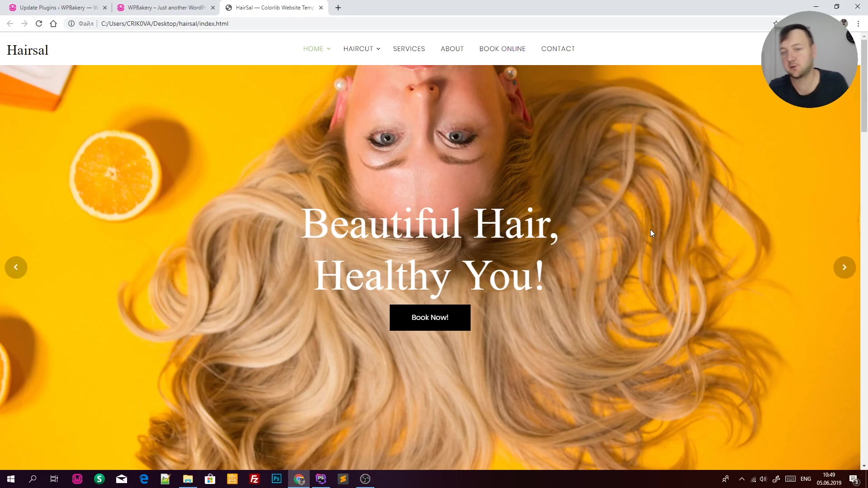Show site information icon in address bar

[71, 23]
